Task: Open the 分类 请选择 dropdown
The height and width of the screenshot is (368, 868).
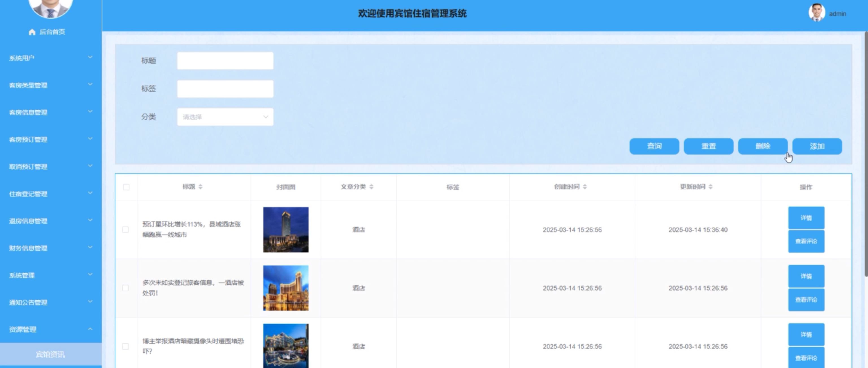Action: (x=225, y=117)
